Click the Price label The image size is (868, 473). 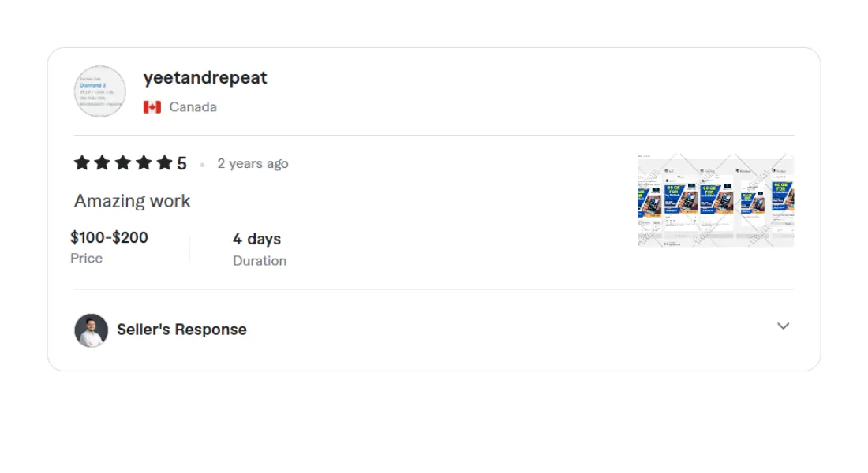click(x=86, y=259)
